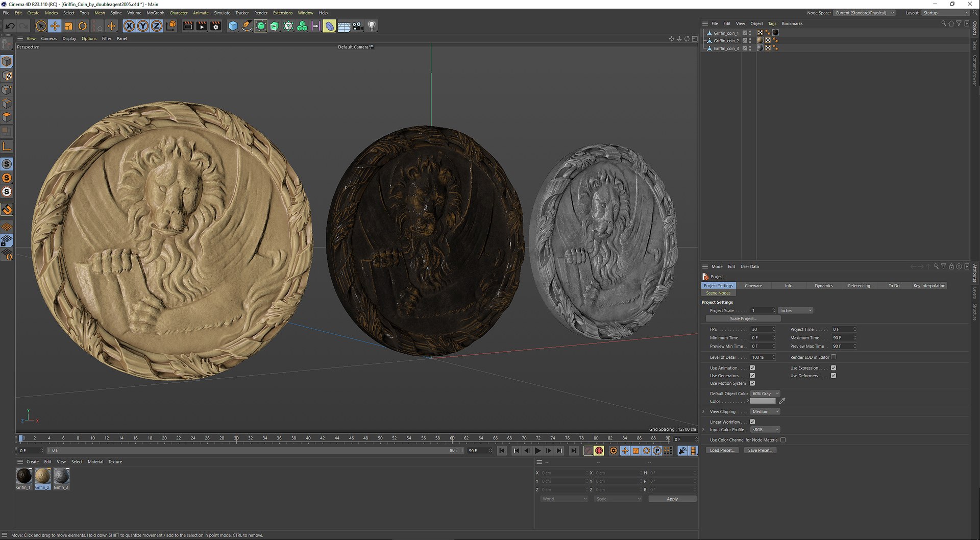980x540 pixels.
Task: Toggle Use Generators checkbox
Action: pos(752,376)
